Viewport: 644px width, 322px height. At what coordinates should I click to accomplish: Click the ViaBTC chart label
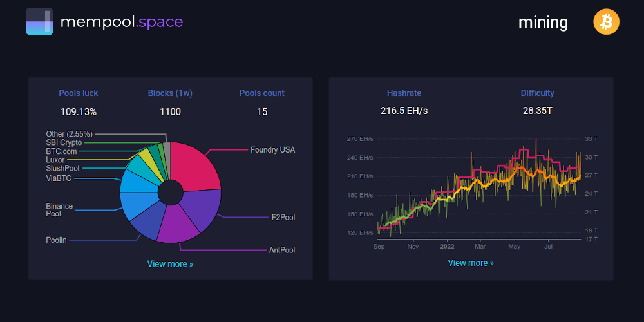pos(59,178)
